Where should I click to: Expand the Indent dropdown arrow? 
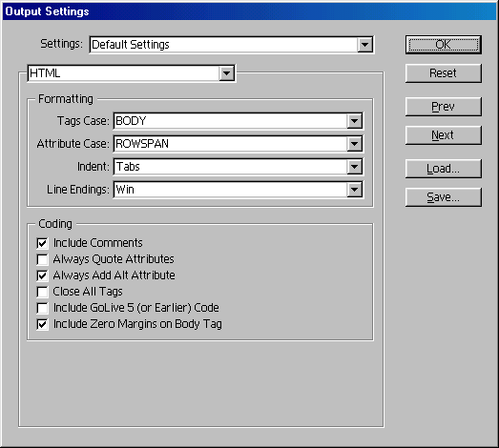tap(354, 167)
